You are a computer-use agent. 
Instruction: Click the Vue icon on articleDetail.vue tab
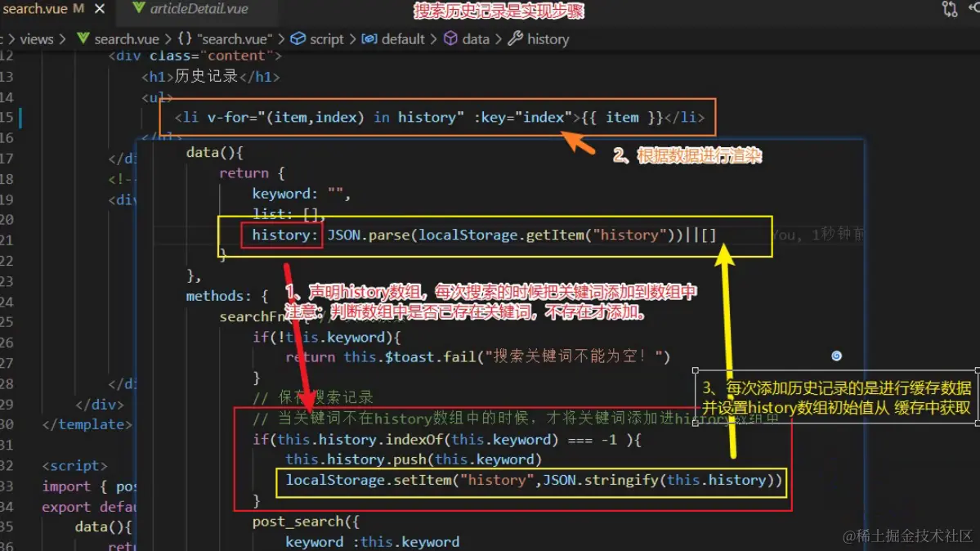(139, 8)
